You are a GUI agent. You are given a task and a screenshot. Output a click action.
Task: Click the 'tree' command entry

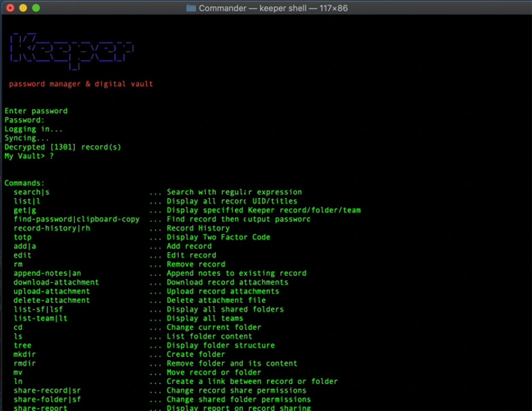pos(22,345)
